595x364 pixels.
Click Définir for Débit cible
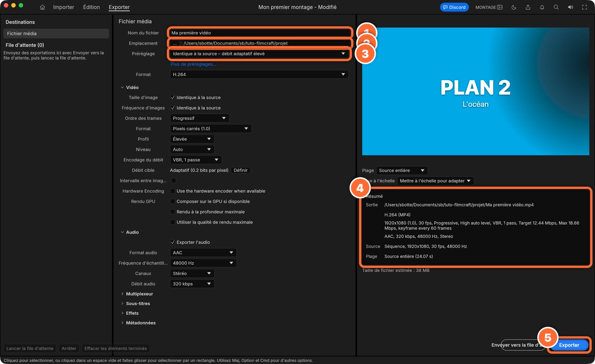tap(241, 170)
